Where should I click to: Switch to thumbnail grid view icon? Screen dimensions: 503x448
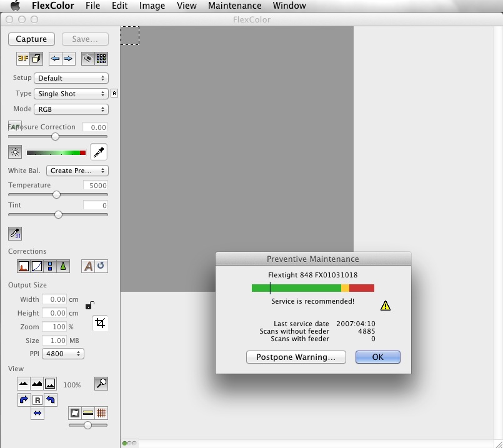tap(101, 59)
